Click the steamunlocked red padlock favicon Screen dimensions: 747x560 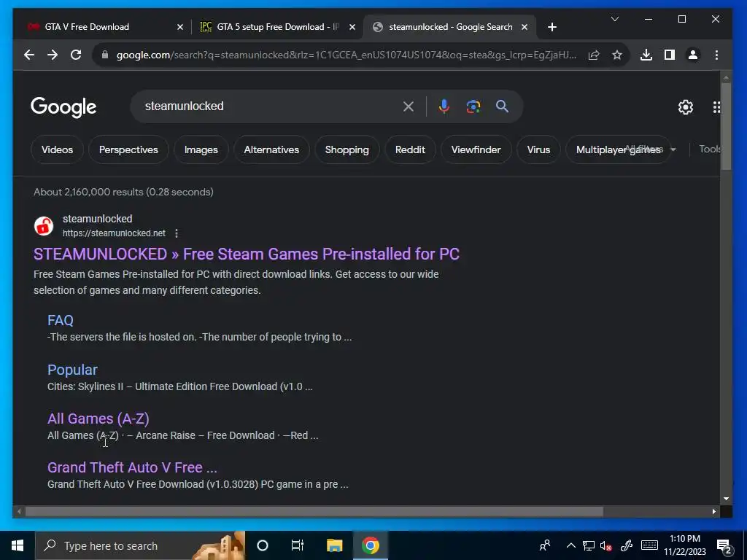coord(43,226)
